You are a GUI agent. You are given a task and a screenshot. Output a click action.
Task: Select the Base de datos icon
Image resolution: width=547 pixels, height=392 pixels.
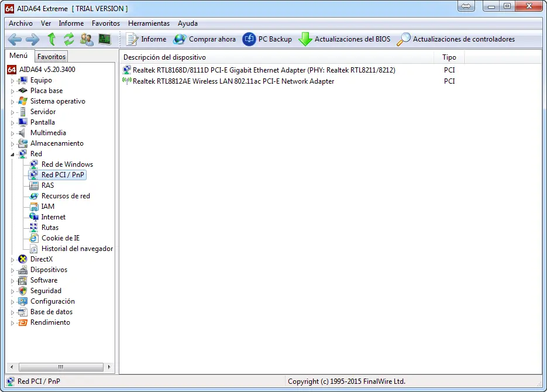tap(23, 312)
